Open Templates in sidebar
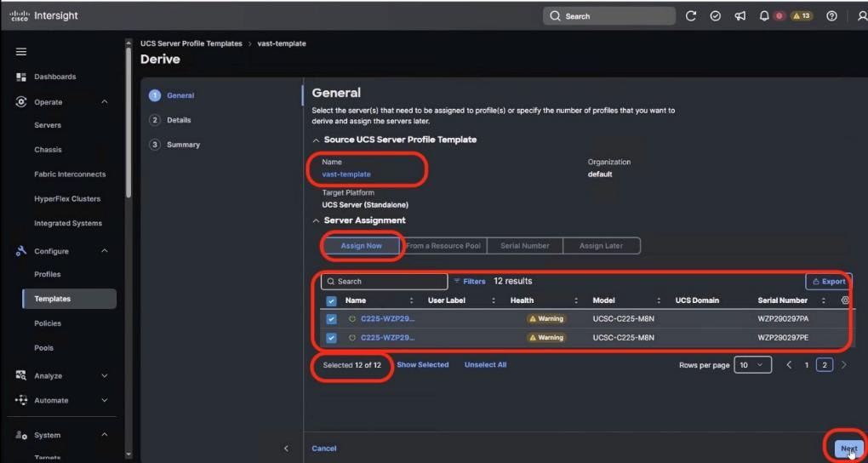Image resolution: width=868 pixels, height=463 pixels. (x=70, y=299)
